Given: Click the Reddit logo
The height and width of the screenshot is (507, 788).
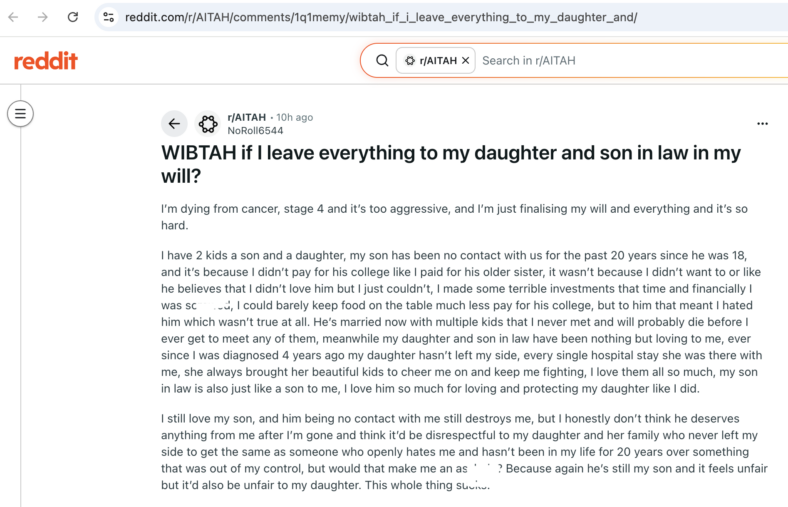Looking at the screenshot, I should coord(46,61).
